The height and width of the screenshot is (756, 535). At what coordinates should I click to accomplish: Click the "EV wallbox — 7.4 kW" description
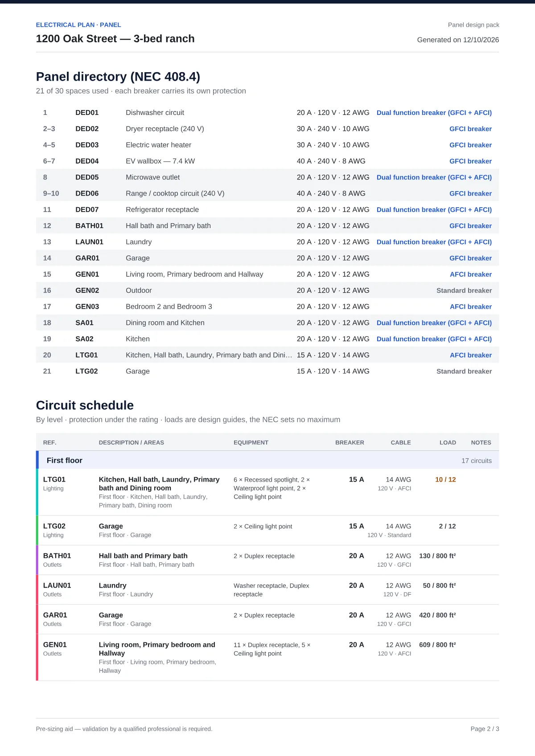point(160,161)
